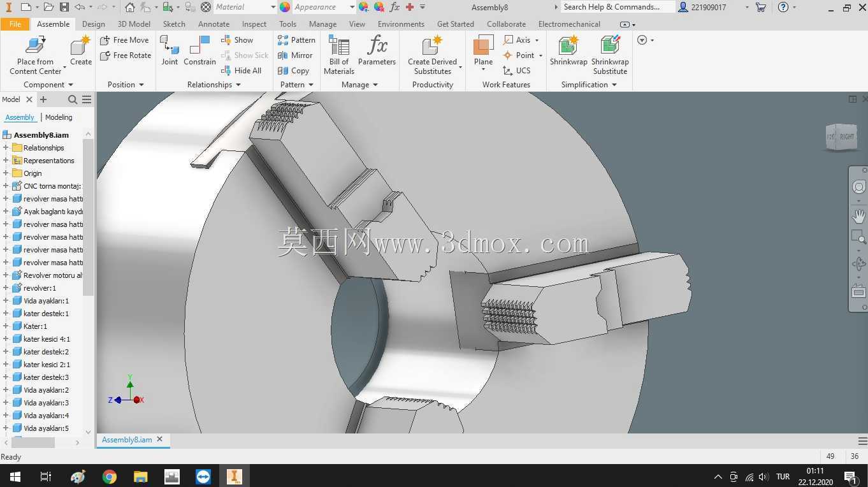Screen dimensions: 868x487
Task: Open the model browser hamburger menu
Action: 87,99
